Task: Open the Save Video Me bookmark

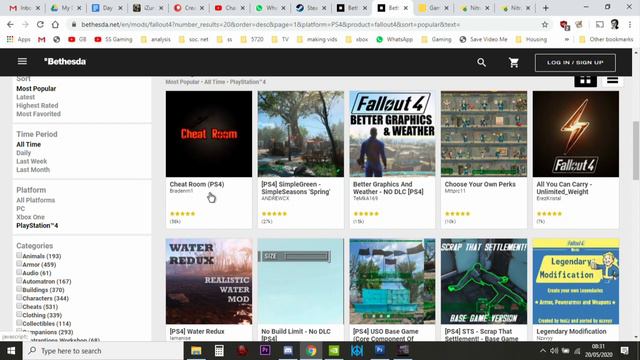Action: 483,39
